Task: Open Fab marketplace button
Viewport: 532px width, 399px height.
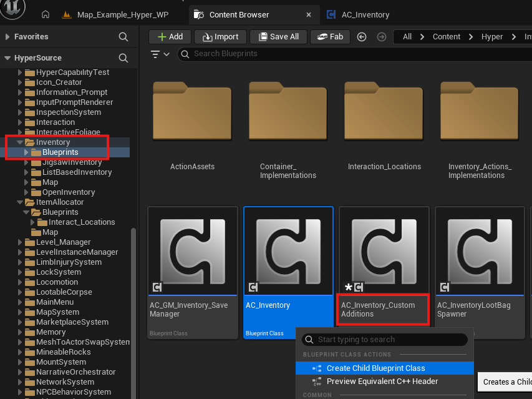Action: (330, 37)
